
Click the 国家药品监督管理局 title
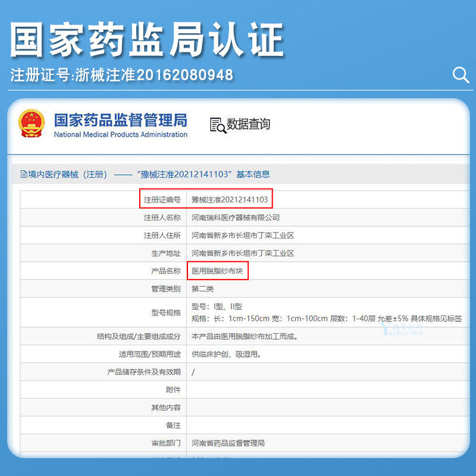pos(121,120)
